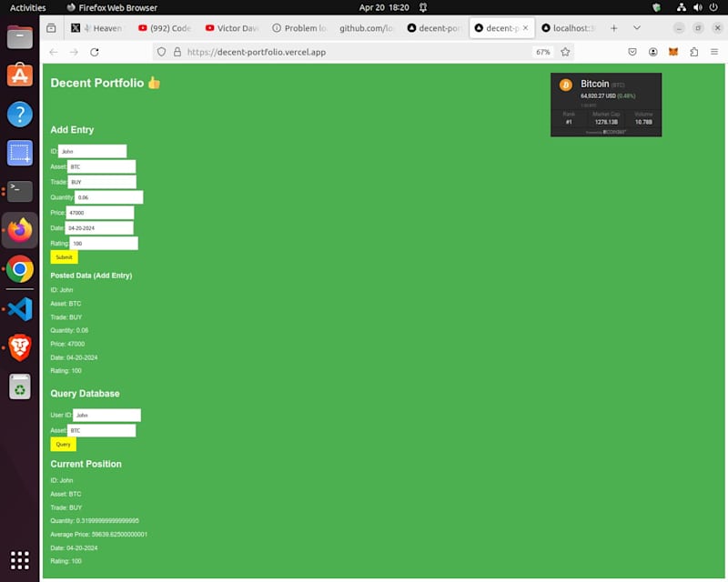Viewport: 728px width, 582px height.
Task: Open Screenshot tool in dock
Action: (19, 153)
